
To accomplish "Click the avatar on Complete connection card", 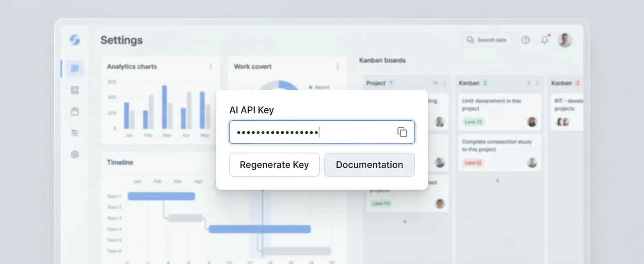I will pyautogui.click(x=532, y=163).
